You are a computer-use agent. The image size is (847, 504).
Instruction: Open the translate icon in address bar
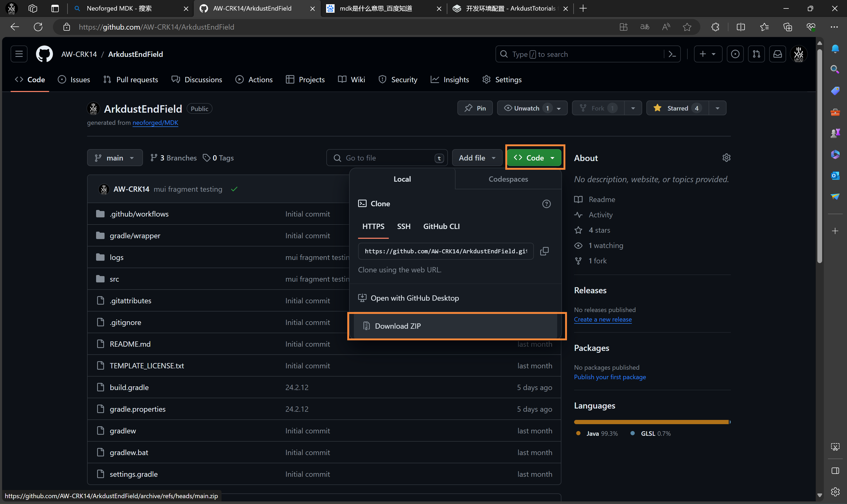click(x=645, y=27)
